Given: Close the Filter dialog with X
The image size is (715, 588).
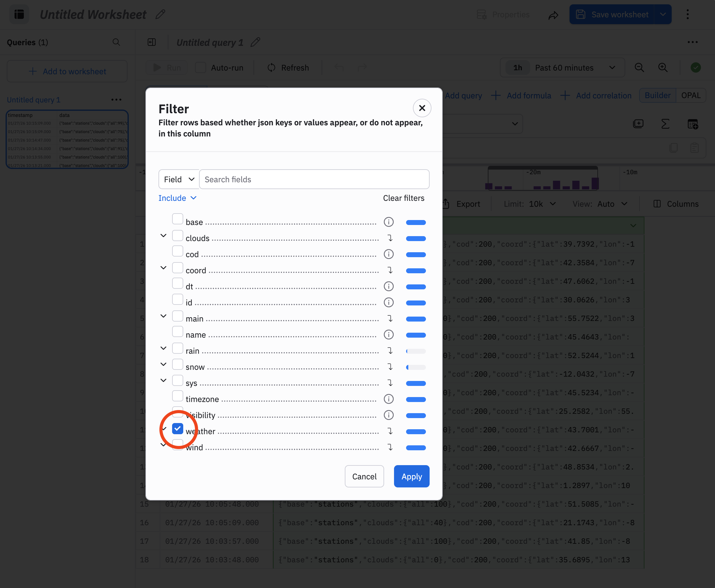Looking at the screenshot, I should 422,108.
